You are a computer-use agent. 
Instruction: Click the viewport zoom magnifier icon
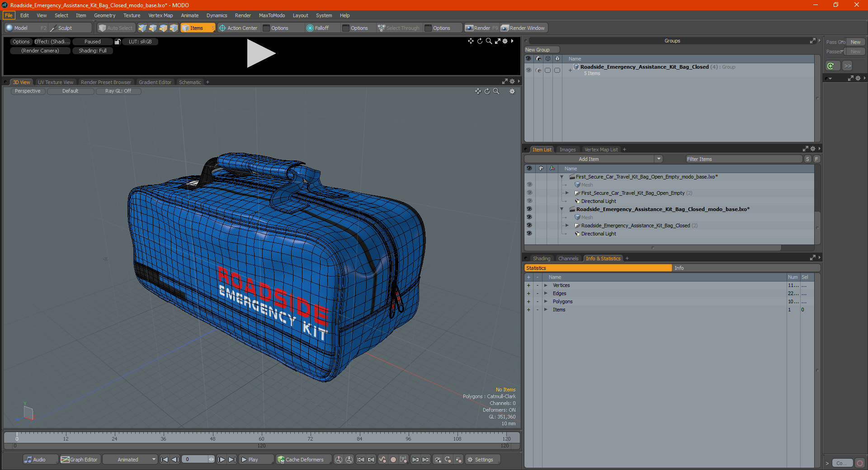pyautogui.click(x=496, y=91)
